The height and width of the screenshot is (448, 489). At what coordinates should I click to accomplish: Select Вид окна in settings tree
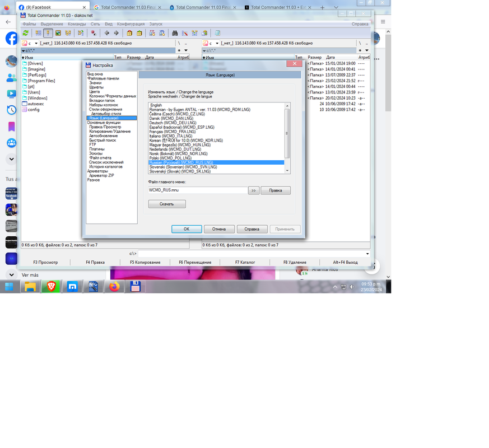(95, 74)
